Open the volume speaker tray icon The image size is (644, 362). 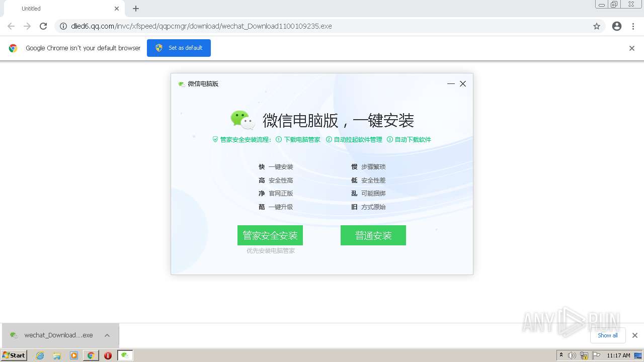[x=572, y=355]
